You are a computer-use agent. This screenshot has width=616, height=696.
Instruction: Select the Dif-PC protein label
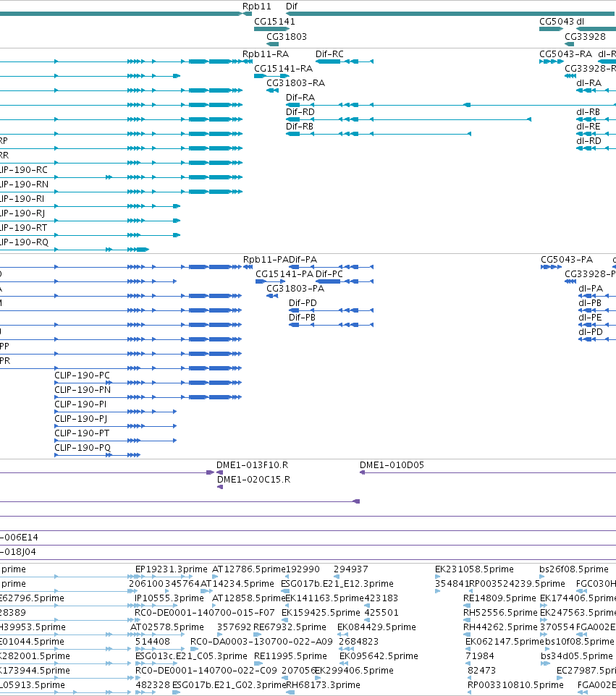pos(329,274)
